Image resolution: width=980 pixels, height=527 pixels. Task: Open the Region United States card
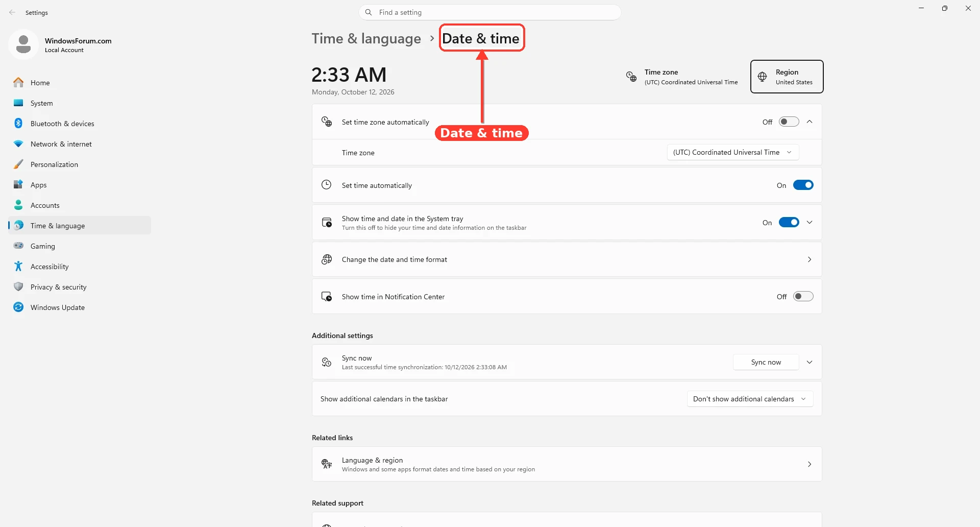787,77
